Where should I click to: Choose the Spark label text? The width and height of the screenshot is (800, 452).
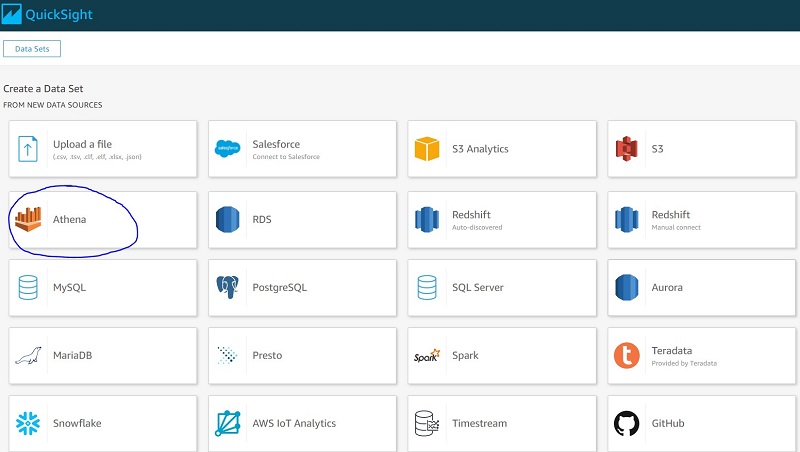[465, 356]
